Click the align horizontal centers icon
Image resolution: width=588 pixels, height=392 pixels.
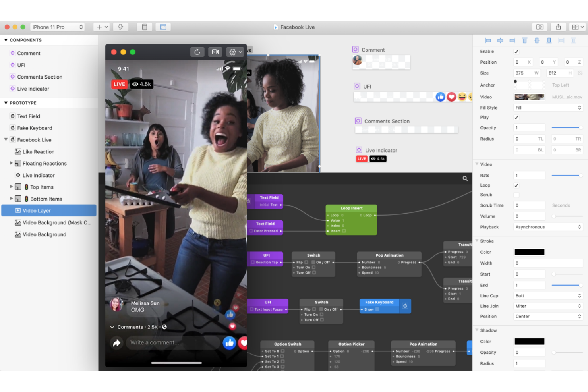click(x=500, y=41)
